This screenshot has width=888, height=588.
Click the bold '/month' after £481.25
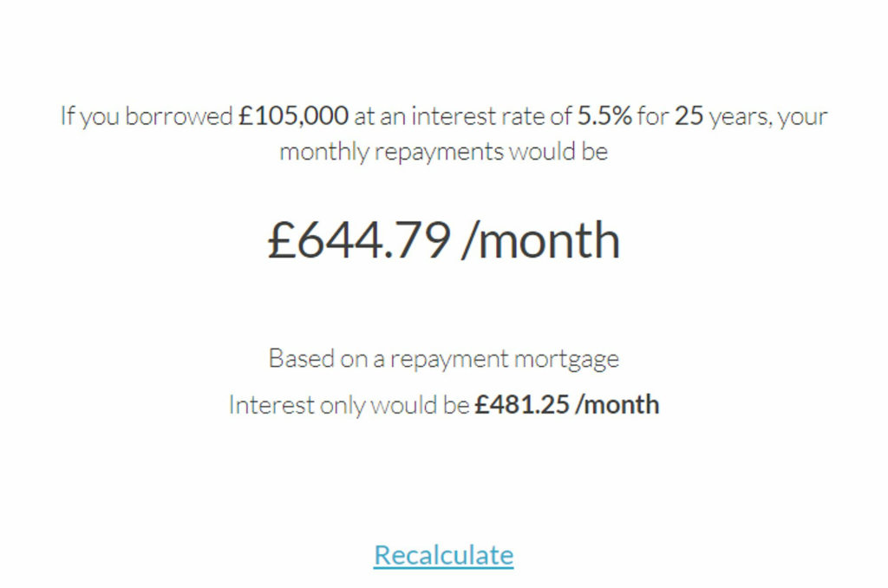(x=617, y=404)
